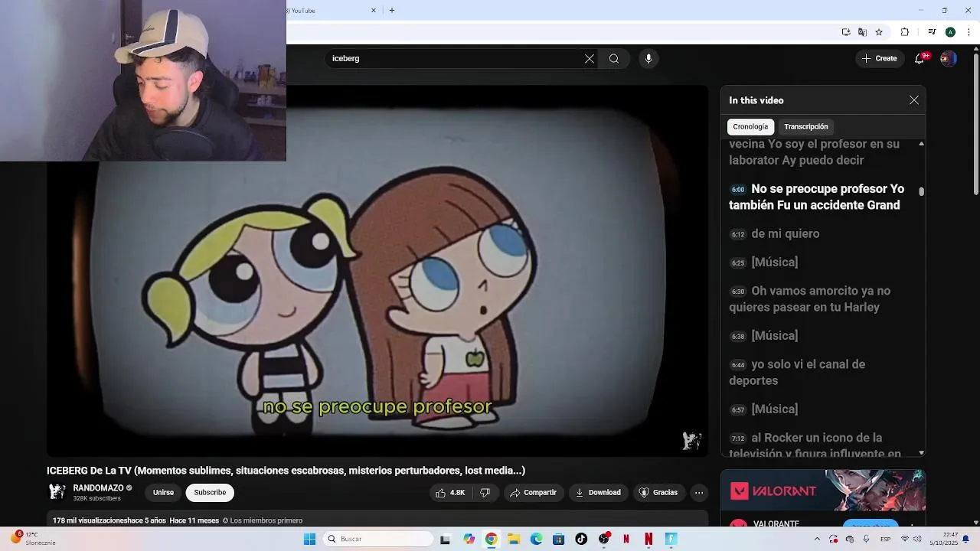Screen dimensions: 980x551
Task: Open Windows Start menu
Action: (x=309, y=539)
